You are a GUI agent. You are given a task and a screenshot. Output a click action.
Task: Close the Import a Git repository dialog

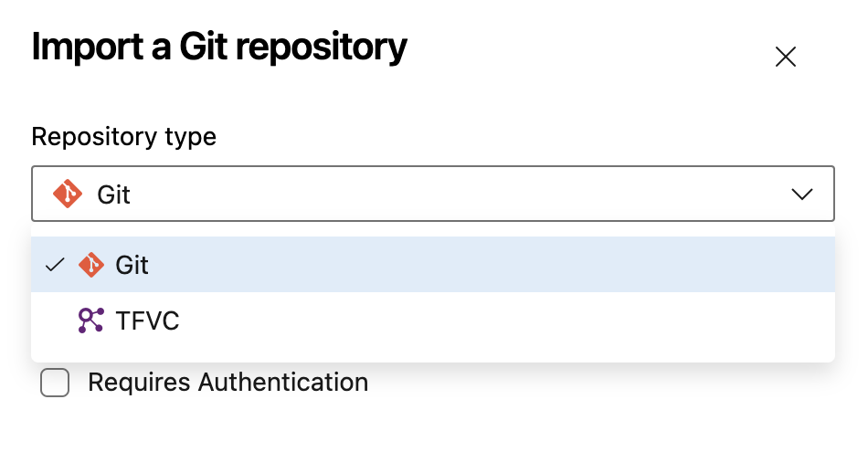[785, 57]
